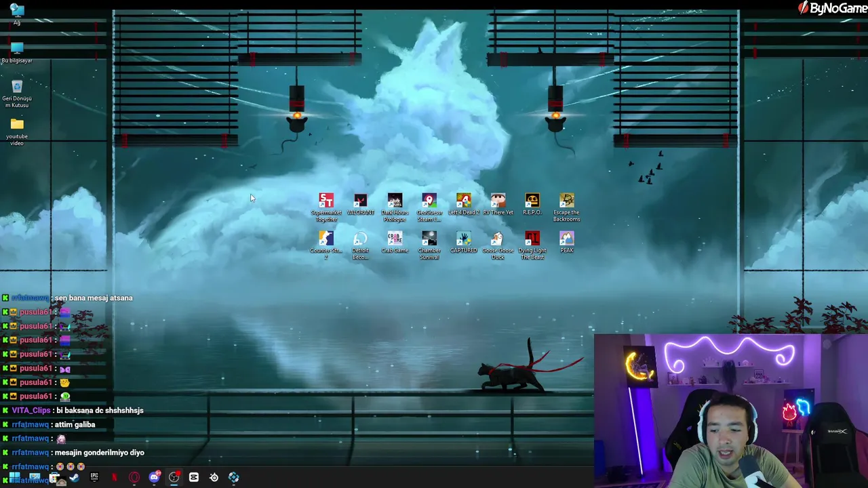Click the R.E.P.O. game icon
This screenshot has width=868, height=488.
tap(532, 204)
